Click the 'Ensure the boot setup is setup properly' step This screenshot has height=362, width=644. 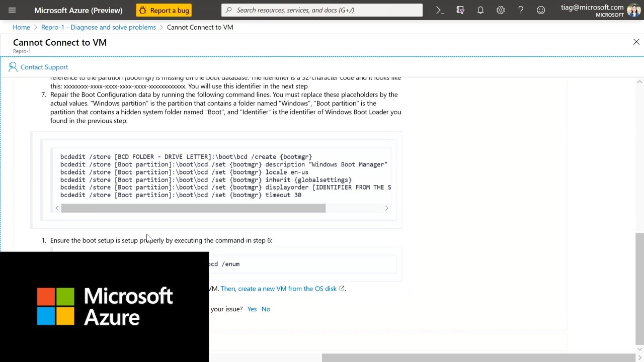[x=161, y=240]
